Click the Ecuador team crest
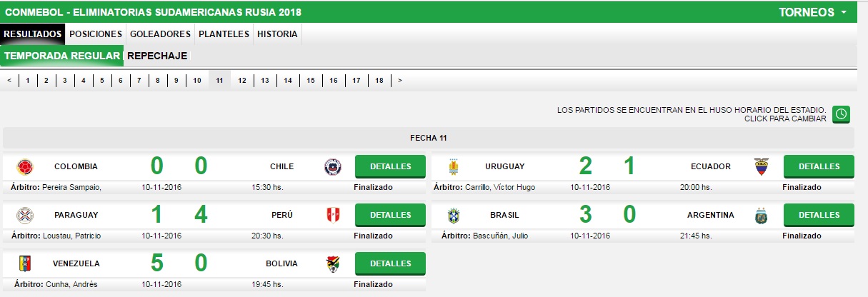 coord(762,167)
